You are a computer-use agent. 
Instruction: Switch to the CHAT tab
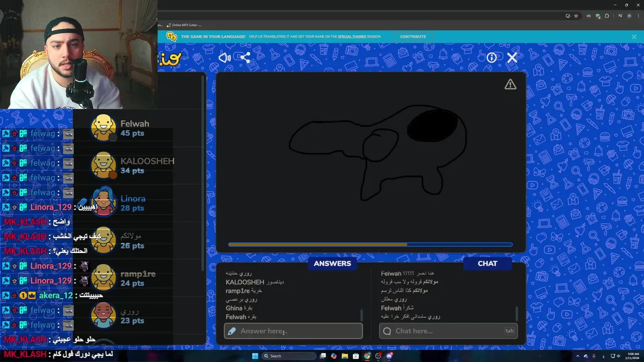pyautogui.click(x=487, y=263)
